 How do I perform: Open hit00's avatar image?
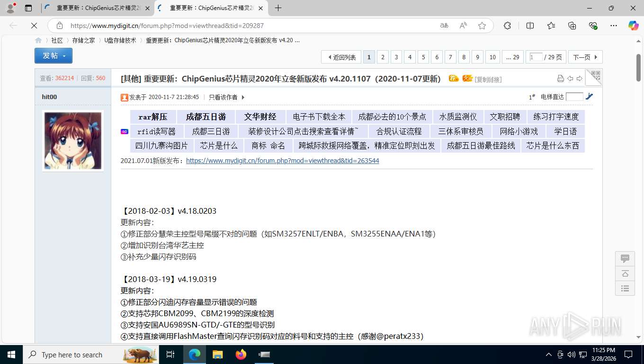73,141
